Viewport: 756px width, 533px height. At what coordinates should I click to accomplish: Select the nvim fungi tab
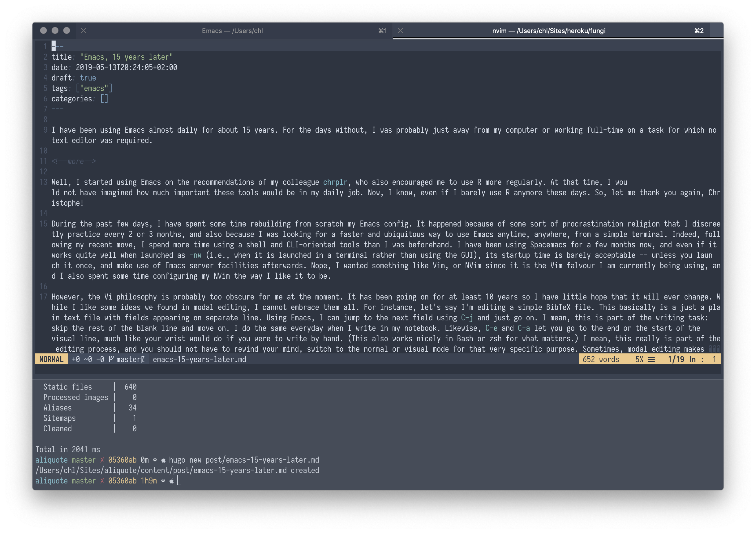(x=549, y=31)
